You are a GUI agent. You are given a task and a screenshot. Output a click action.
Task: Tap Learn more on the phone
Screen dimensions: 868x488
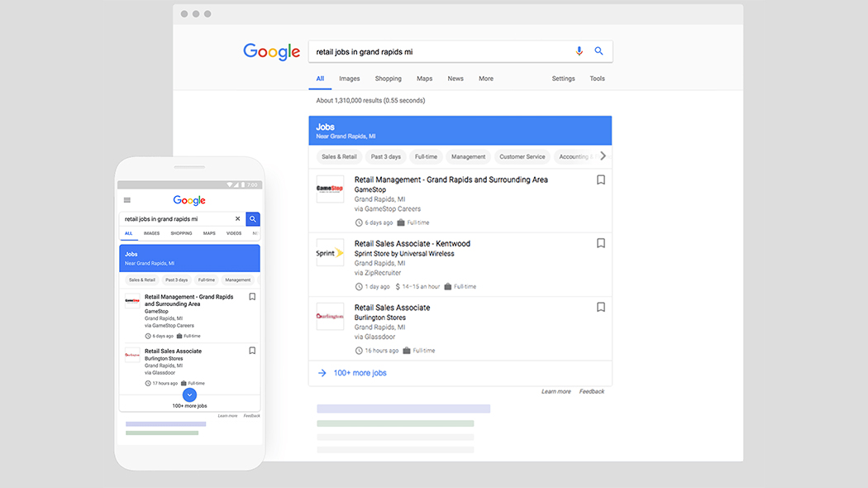click(x=227, y=416)
